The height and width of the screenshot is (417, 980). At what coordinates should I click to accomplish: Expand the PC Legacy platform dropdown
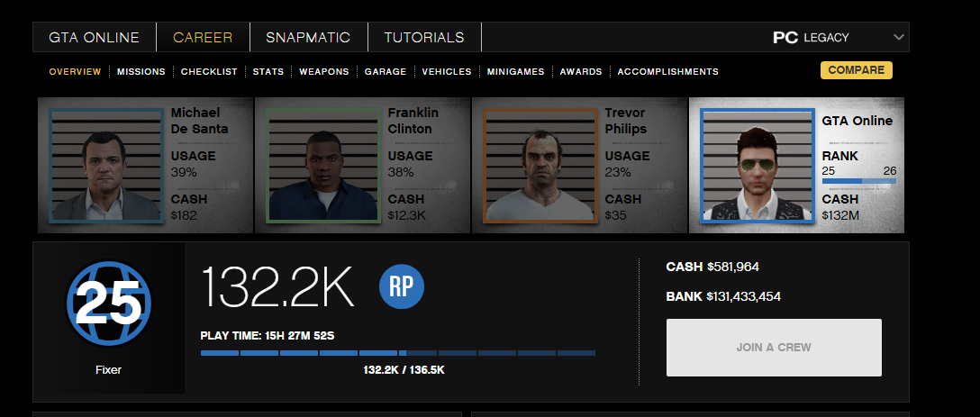[839, 38]
